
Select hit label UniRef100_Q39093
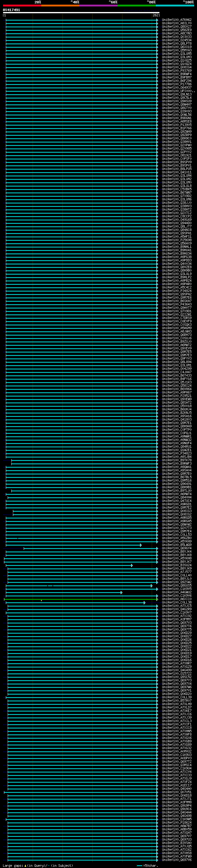[177, 111]
